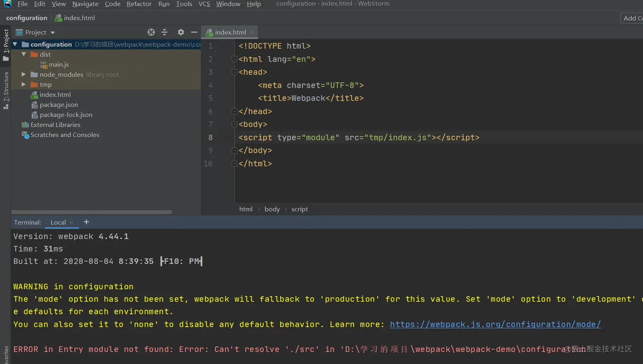This screenshot has width=643, height=364.
Task: Click the script tag code on line 8
Action: click(359, 138)
